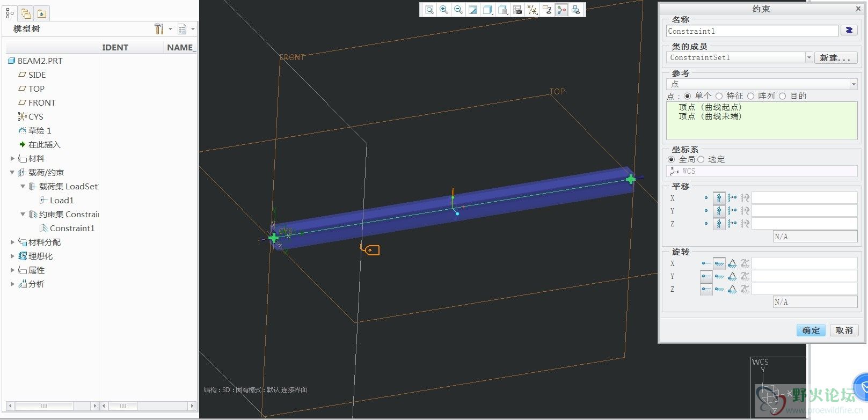Expand the 材料分配 node
Screen dimensions: 868x420
(12, 242)
